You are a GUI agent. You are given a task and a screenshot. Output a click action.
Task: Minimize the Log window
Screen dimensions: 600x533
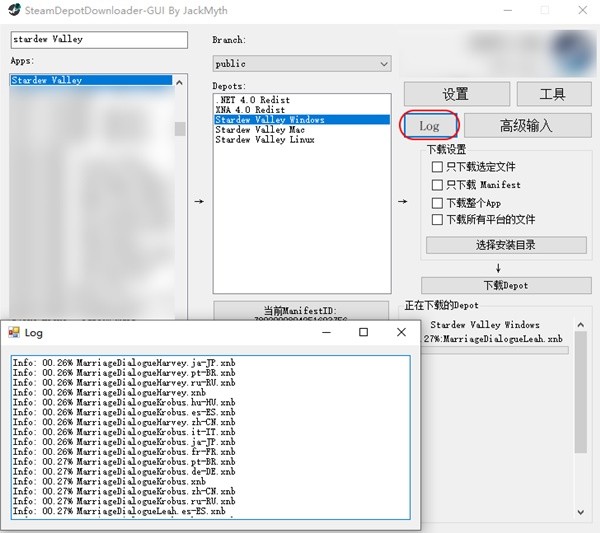(x=326, y=332)
